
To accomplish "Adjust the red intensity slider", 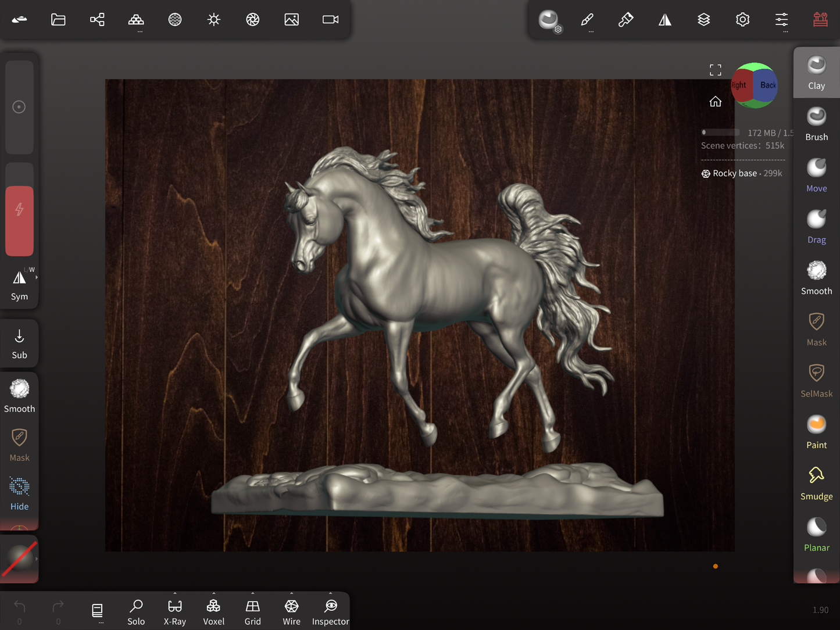I will click(19, 221).
